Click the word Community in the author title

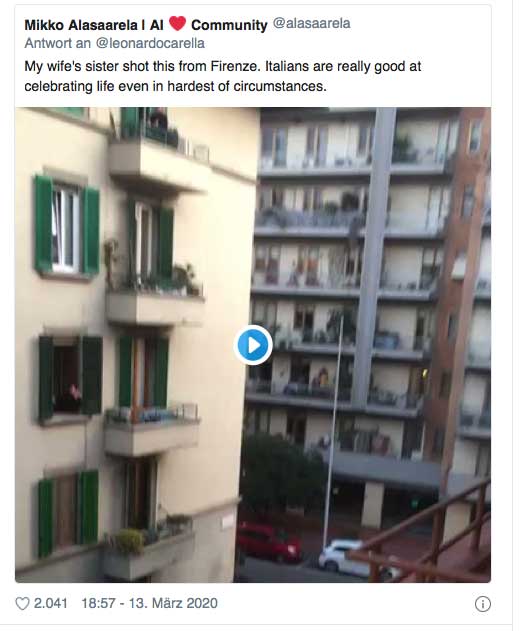tap(229, 25)
